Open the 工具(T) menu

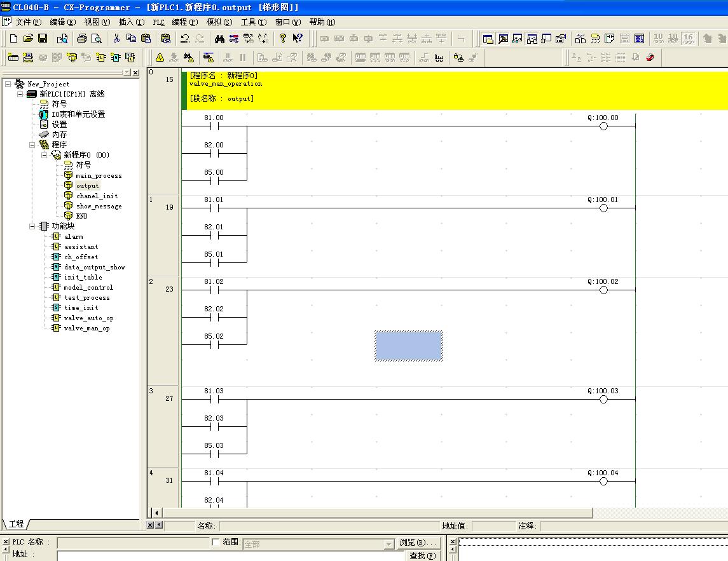pyautogui.click(x=253, y=22)
